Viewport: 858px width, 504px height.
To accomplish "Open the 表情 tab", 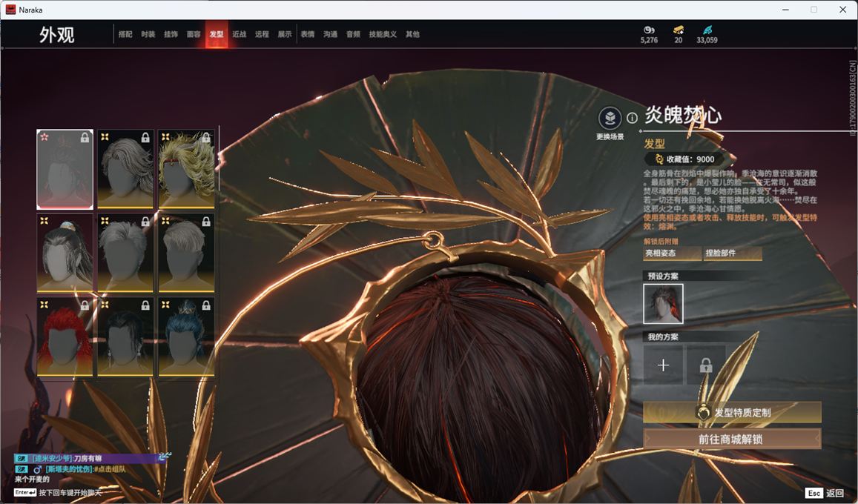I will 308,34.
